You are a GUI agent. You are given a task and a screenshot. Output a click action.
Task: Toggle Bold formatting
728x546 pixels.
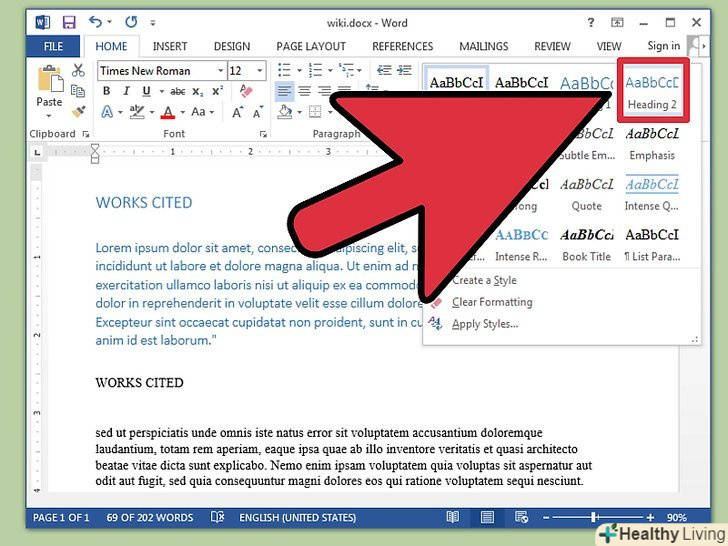(x=106, y=91)
